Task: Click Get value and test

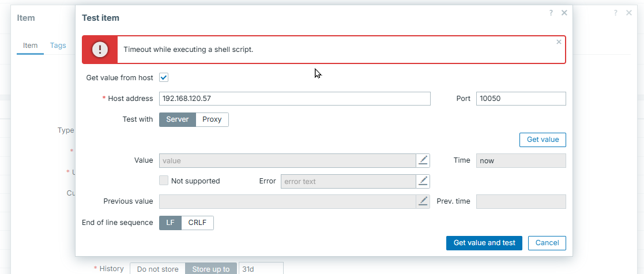Action: pyautogui.click(x=484, y=243)
